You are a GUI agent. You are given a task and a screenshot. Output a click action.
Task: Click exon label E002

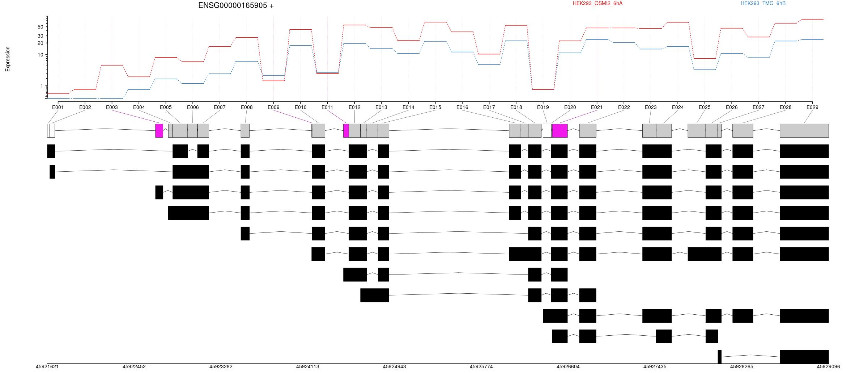coord(85,107)
